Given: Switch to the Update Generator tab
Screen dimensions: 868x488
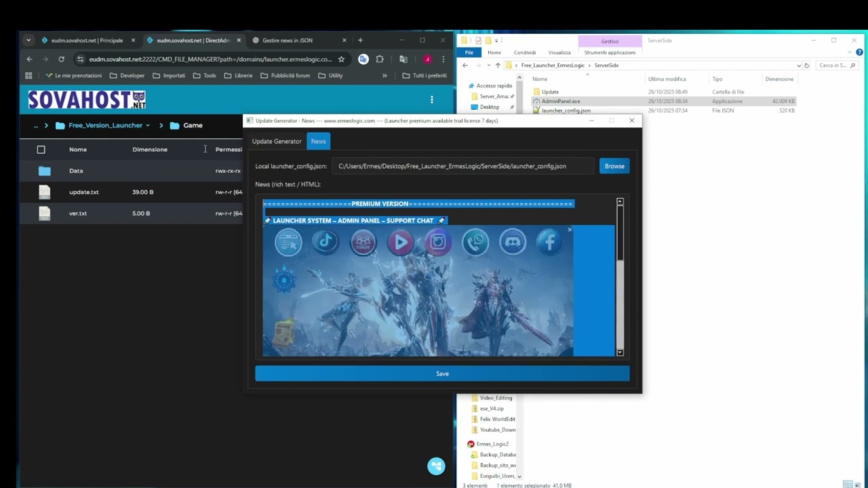Looking at the screenshot, I should pos(277,141).
